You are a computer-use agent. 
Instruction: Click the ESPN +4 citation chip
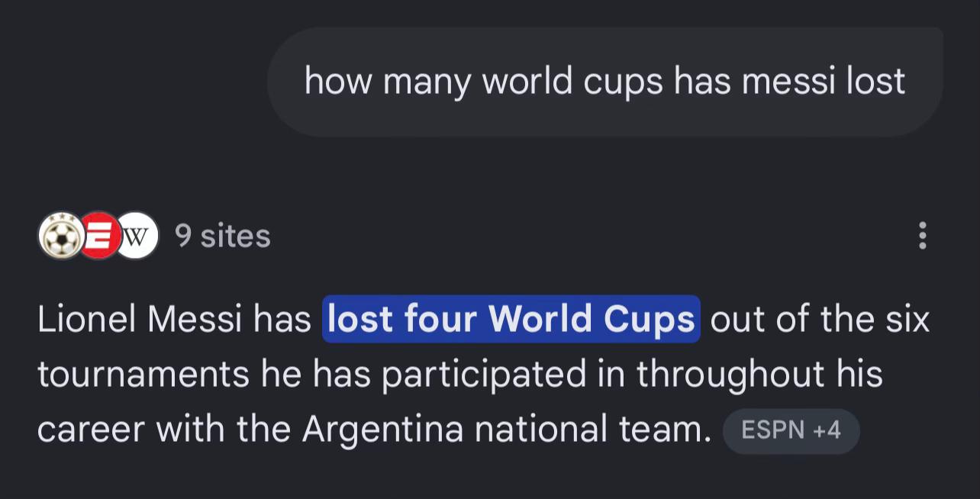point(791,431)
